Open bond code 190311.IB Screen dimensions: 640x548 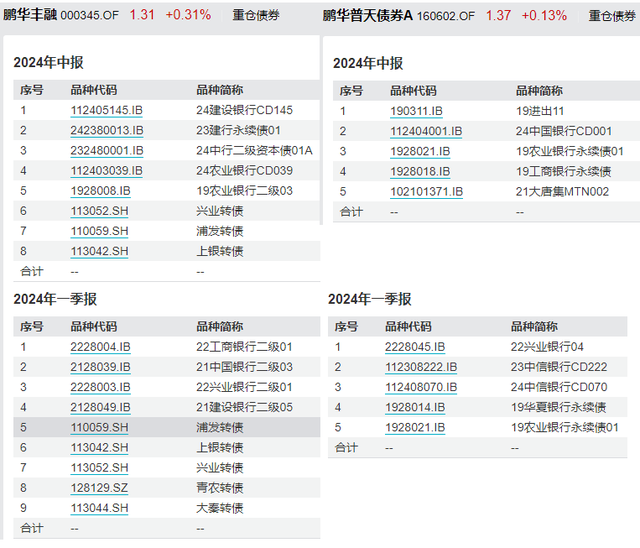(x=416, y=111)
